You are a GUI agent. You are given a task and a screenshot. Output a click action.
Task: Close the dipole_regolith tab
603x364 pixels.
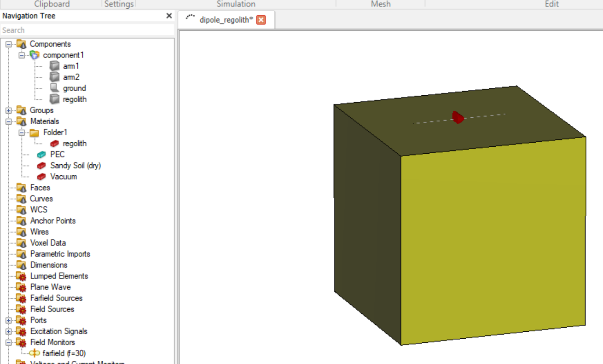(x=261, y=20)
